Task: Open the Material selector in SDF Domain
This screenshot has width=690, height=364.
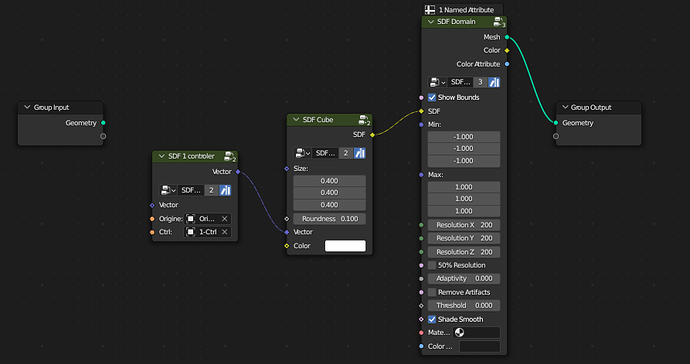Action: pyautogui.click(x=477, y=332)
